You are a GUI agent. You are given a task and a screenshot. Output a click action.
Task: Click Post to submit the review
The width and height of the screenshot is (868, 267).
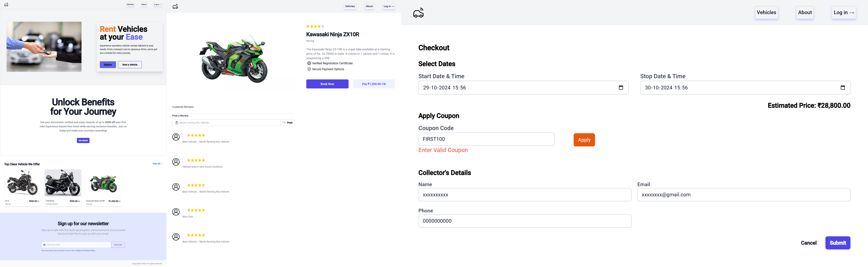click(x=288, y=123)
